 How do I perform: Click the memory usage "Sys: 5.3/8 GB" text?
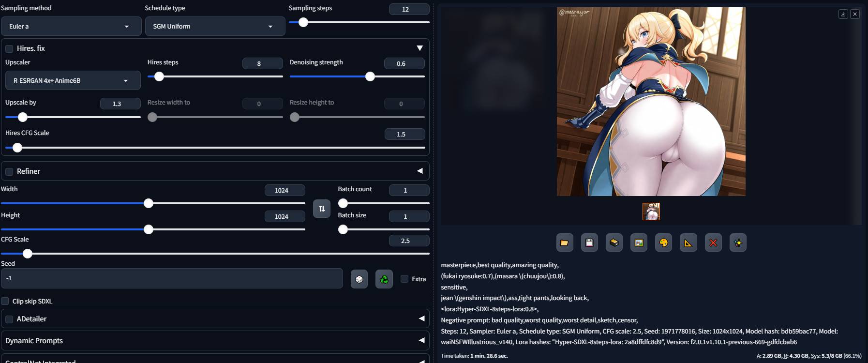826,356
